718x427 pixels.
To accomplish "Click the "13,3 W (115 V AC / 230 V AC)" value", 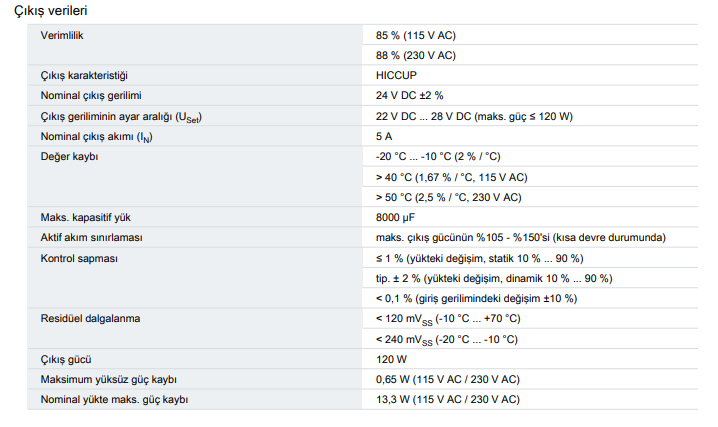I will [x=447, y=400].
